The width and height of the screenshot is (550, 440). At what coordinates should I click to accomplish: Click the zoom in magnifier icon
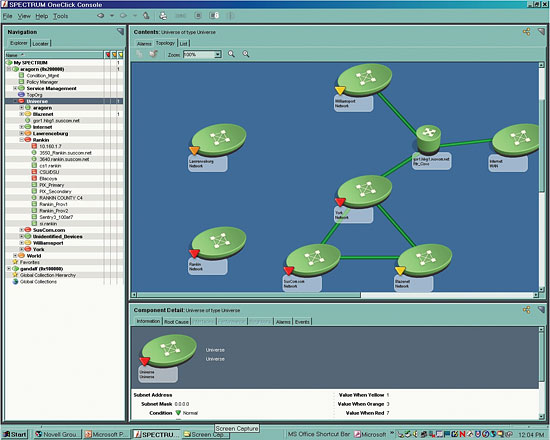[x=231, y=54]
